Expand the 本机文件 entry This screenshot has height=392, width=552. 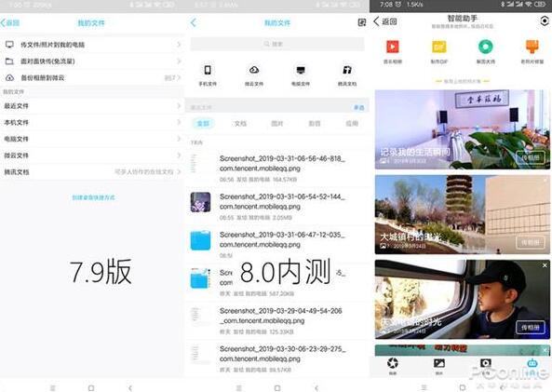91,122
